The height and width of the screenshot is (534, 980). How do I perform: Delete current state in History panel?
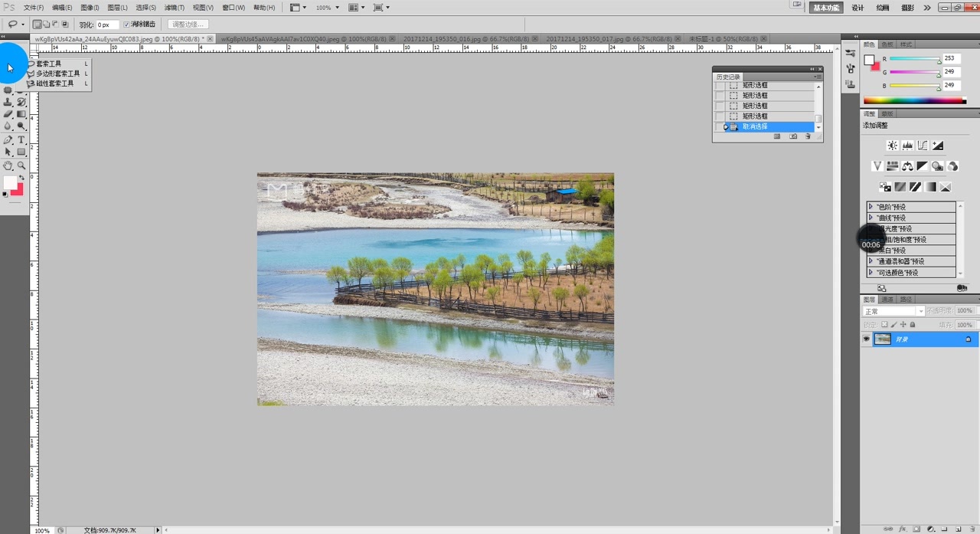808,136
